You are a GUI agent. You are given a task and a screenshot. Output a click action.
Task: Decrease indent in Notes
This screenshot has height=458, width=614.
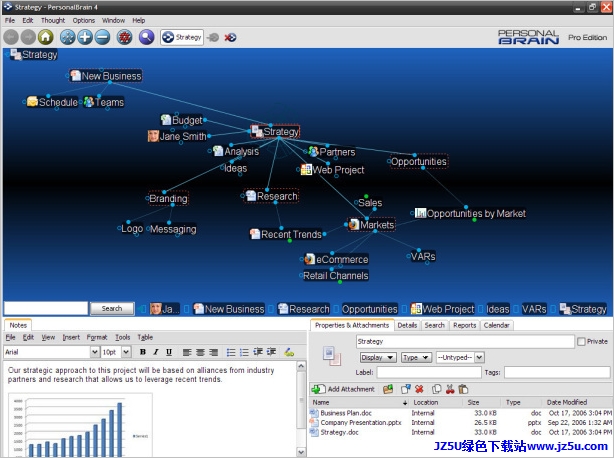click(258, 352)
